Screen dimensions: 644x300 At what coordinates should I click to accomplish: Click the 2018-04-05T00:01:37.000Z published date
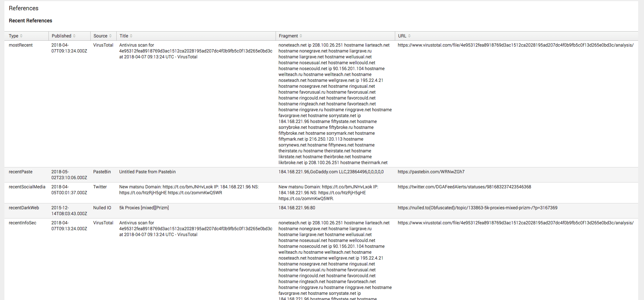[69, 190]
